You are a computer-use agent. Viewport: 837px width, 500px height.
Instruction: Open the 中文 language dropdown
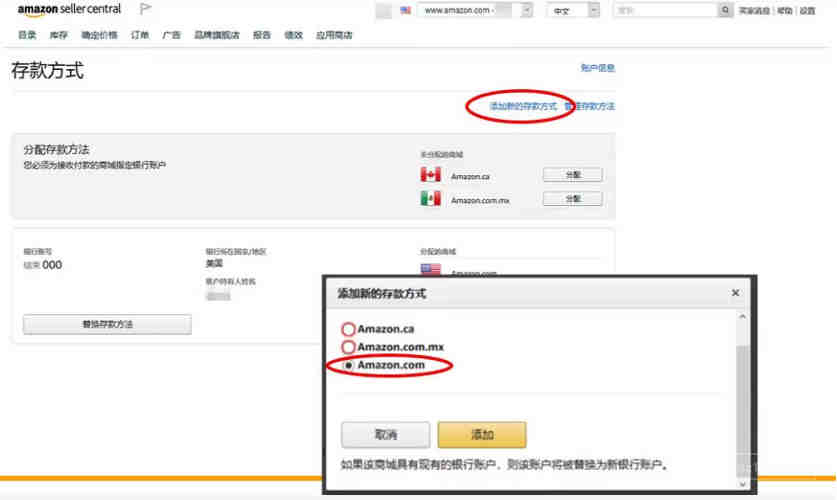572,10
